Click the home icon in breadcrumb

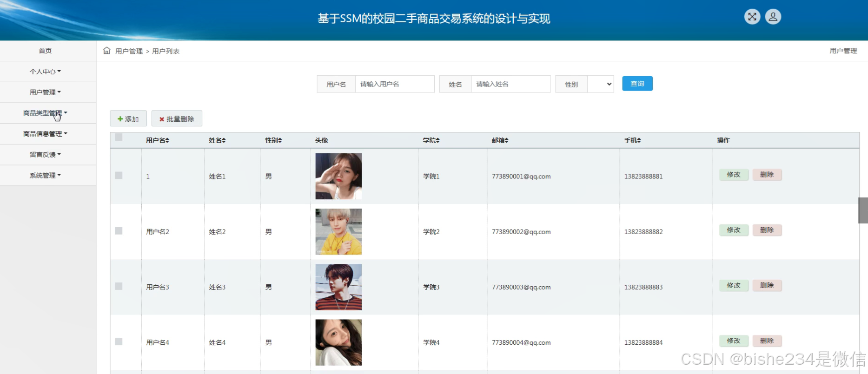click(107, 51)
